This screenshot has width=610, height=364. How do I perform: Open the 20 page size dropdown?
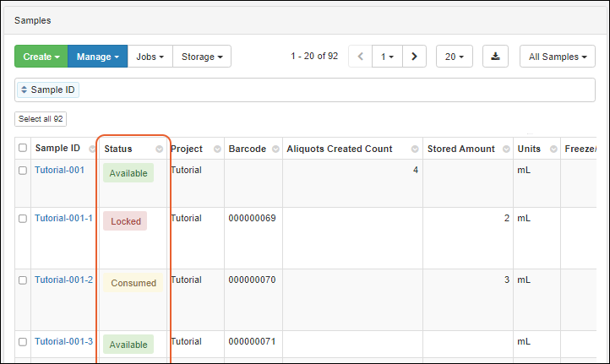(x=454, y=57)
